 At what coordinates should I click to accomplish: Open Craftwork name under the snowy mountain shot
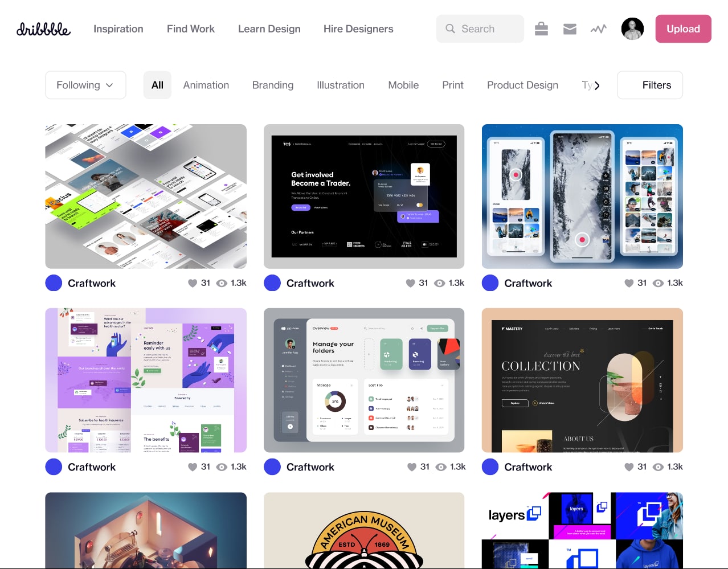528,283
